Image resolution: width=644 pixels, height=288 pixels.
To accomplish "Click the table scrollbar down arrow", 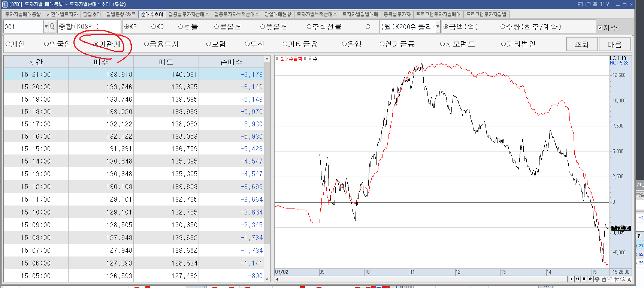I will click(x=267, y=279).
